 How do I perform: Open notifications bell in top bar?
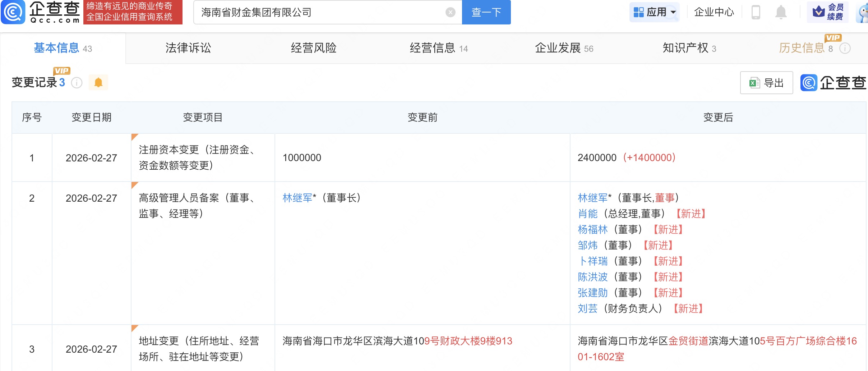[x=781, y=12]
